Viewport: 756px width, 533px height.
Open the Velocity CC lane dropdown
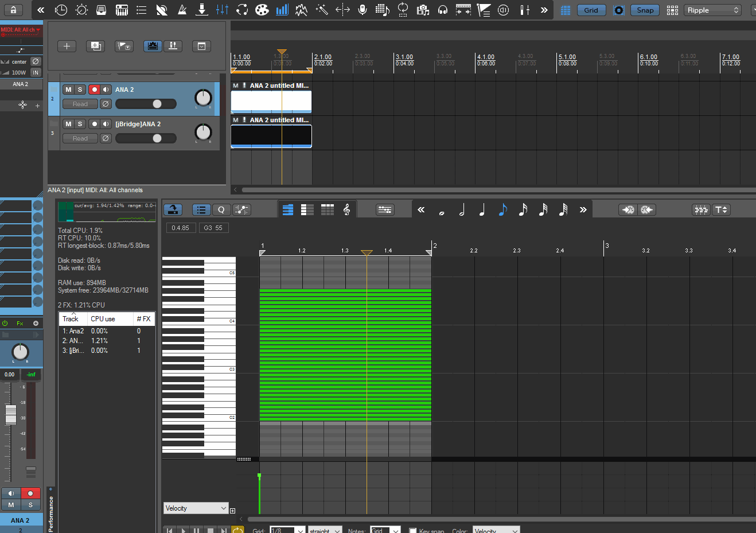(x=196, y=508)
